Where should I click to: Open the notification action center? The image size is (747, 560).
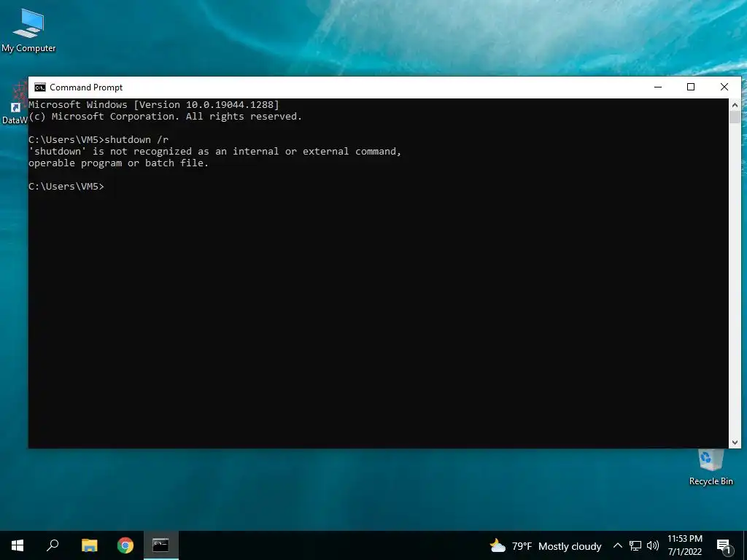[x=724, y=545]
